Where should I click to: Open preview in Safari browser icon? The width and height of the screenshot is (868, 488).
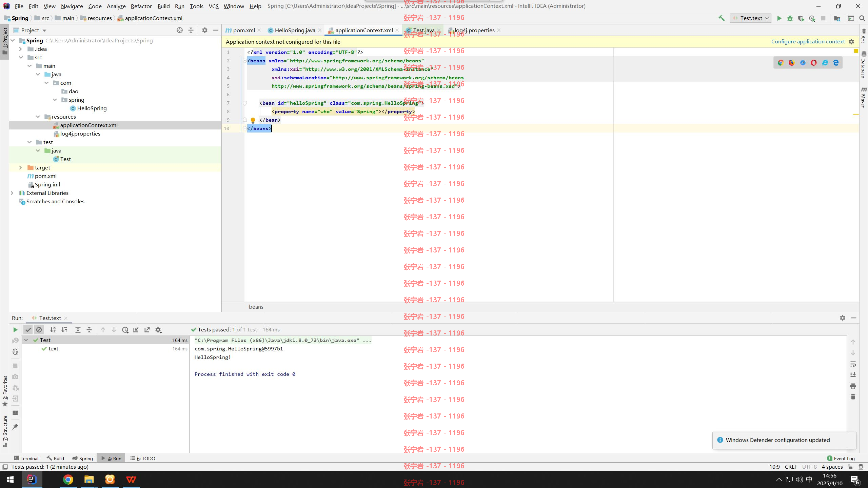pyautogui.click(x=803, y=63)
